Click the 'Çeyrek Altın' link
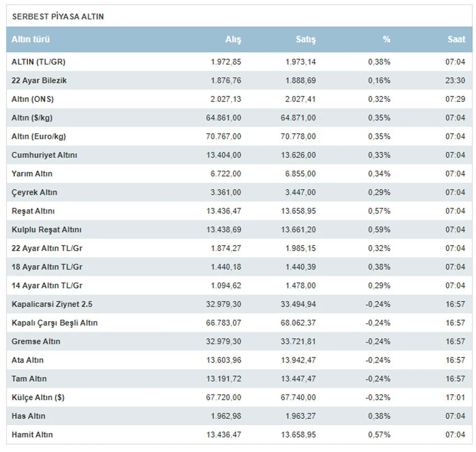The width and height of the screenshot is (476, 452). (34, 192)
